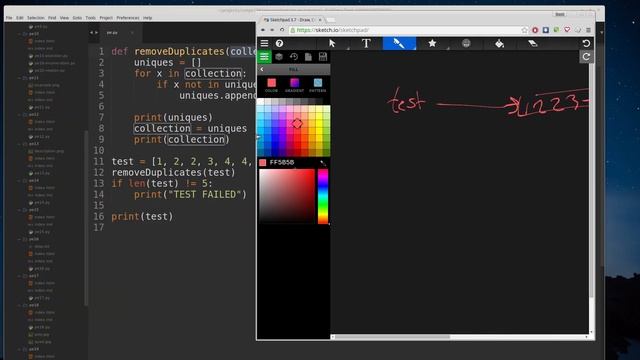640x360 pixels.
Task: Open the Project menu in Sublime Text
Action: tap(106, 18)
